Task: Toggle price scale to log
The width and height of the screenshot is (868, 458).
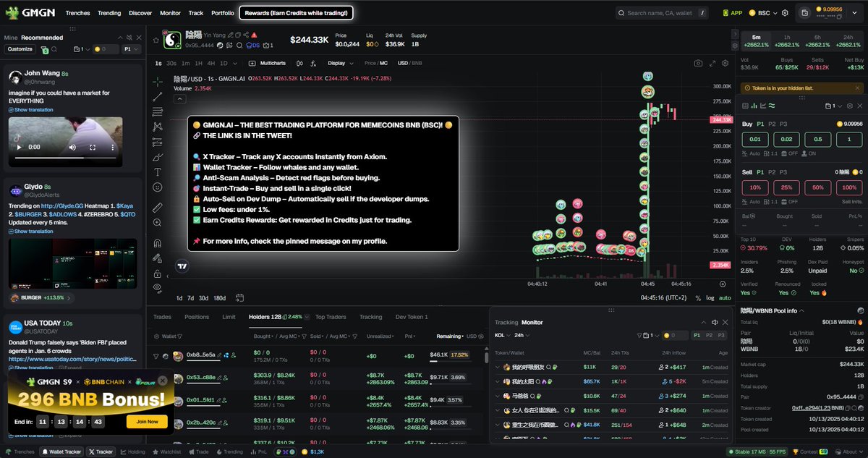Action: click(710, 297)
